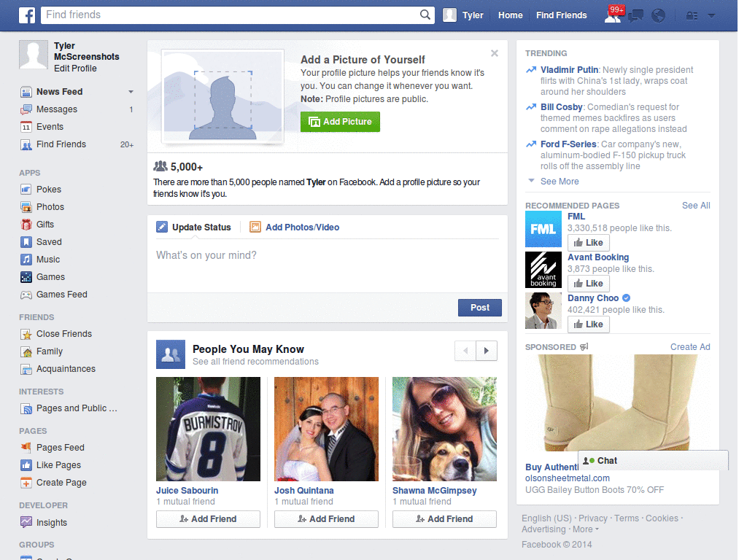The width and height of the screenshot is (747, 560).
Task: Expand the News Feed options arrow
Action: tap(131, 92)
